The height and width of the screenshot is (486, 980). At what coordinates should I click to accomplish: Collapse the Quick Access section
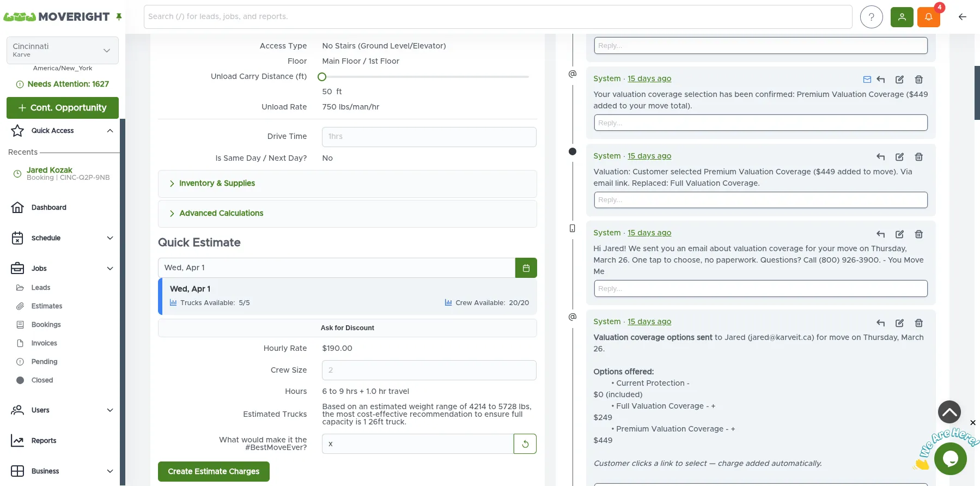coord(110,131)
